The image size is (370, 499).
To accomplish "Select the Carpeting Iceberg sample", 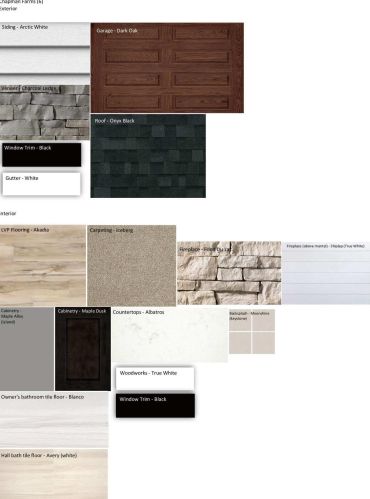I will 132,265.
